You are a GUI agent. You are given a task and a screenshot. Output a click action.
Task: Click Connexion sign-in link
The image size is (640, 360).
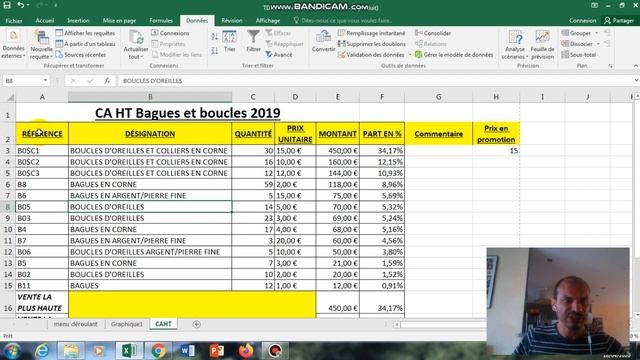pyautogui.click(x=582, y=20)
